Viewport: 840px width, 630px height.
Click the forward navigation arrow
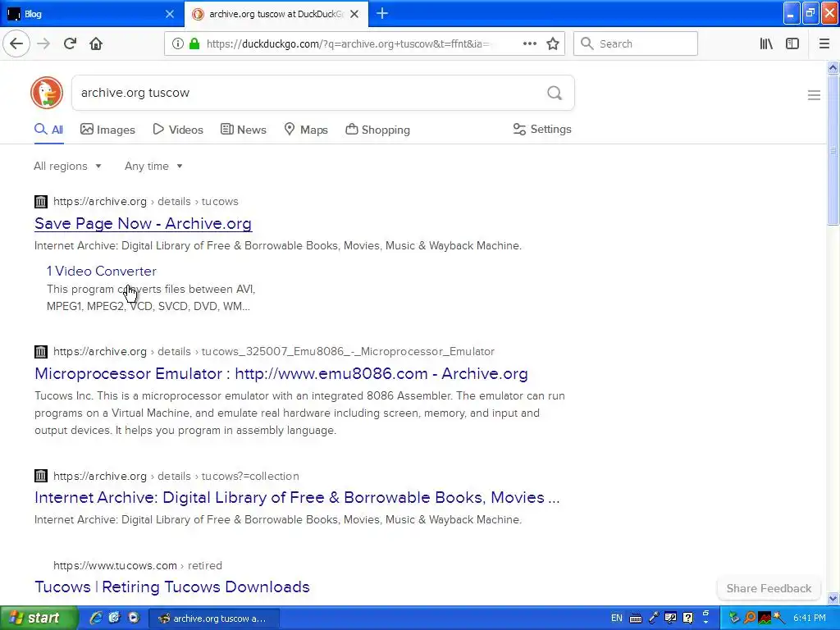pos(44,43)
